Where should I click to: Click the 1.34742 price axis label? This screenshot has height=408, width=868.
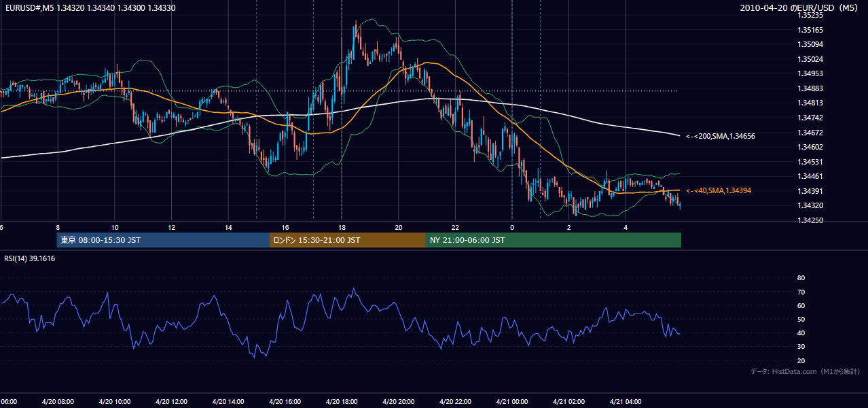click(810, 118)
